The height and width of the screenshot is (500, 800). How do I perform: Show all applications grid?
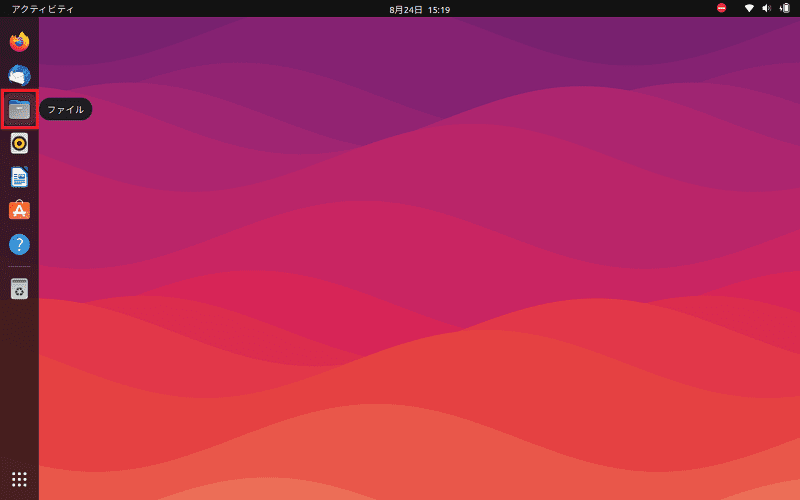tap(19, 479)
